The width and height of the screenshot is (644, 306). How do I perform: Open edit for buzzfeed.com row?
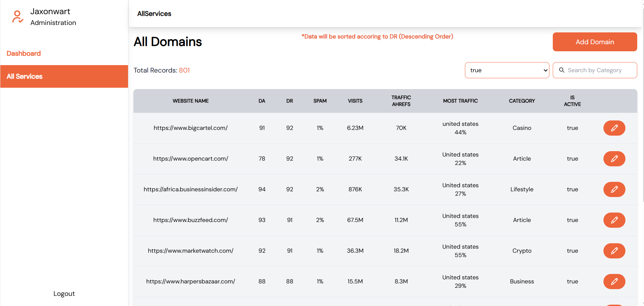tap(614, 220)
